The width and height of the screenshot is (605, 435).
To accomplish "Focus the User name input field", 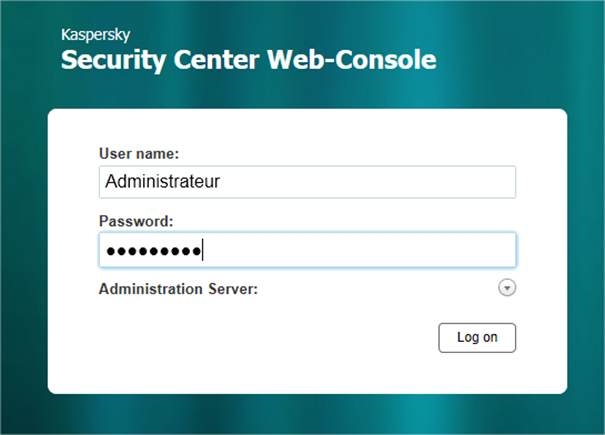I will point(307,182).
